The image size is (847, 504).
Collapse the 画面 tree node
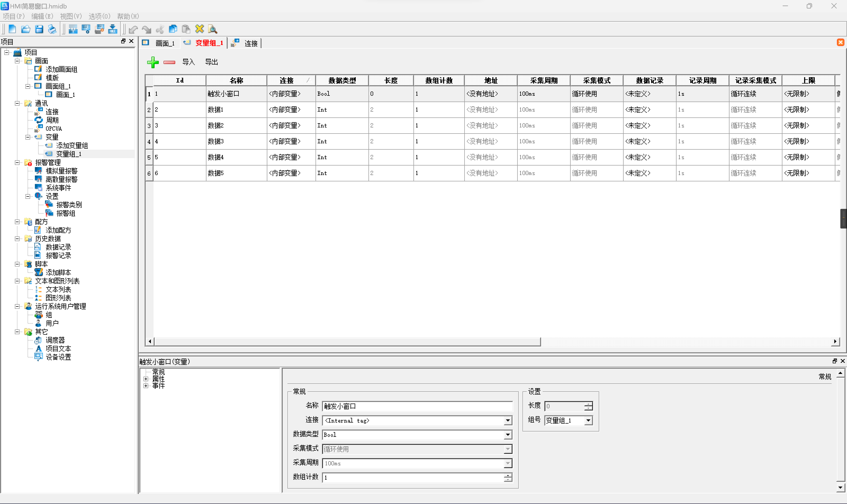(x=17, y=61)
